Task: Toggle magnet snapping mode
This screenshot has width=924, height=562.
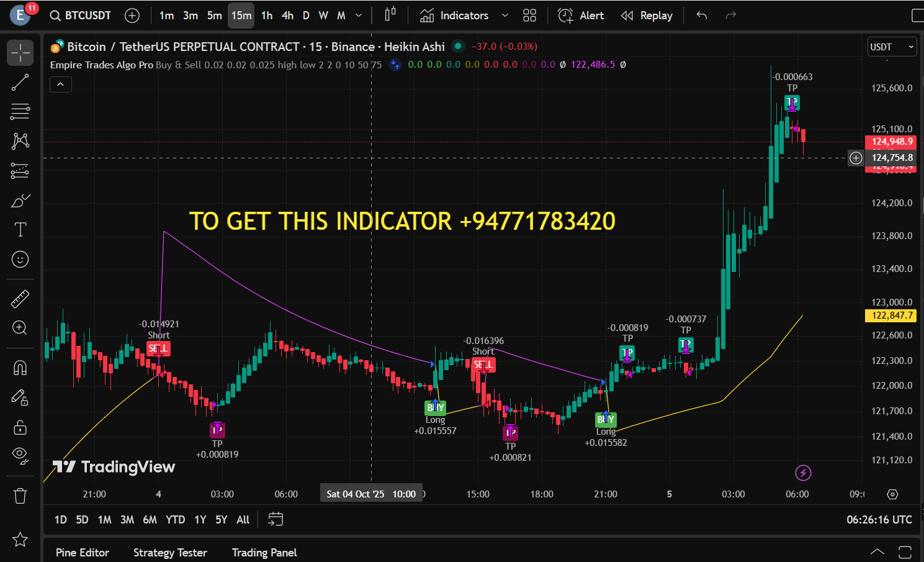Action: (x=20, y=368)
